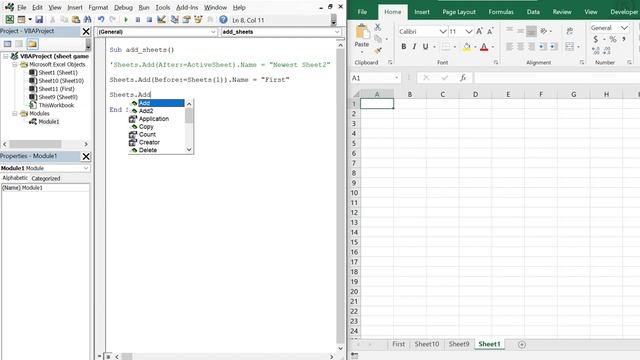Click inside the Excel formula bar
This screenshot has height=360, width=640.
click(x=557, y=78)
